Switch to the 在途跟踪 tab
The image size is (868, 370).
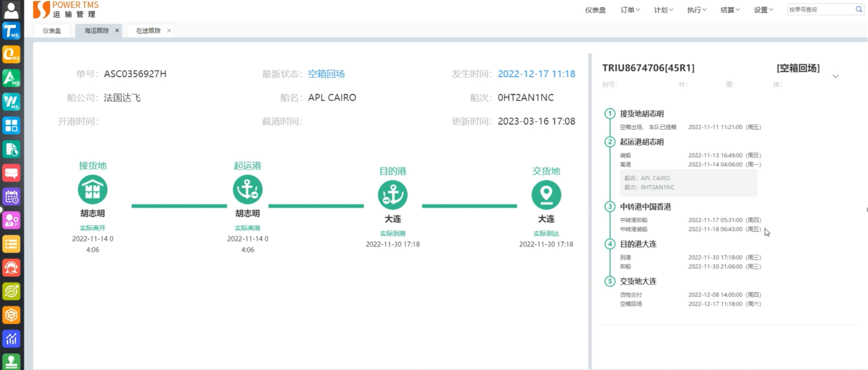pyautogui.click(x=148, y=31)
